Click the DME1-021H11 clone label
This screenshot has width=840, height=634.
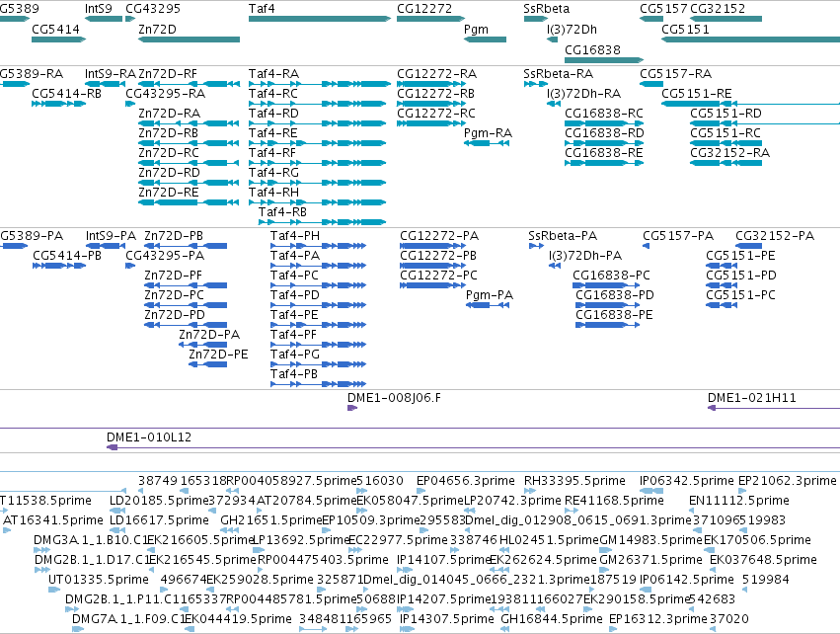coord(751,398)
